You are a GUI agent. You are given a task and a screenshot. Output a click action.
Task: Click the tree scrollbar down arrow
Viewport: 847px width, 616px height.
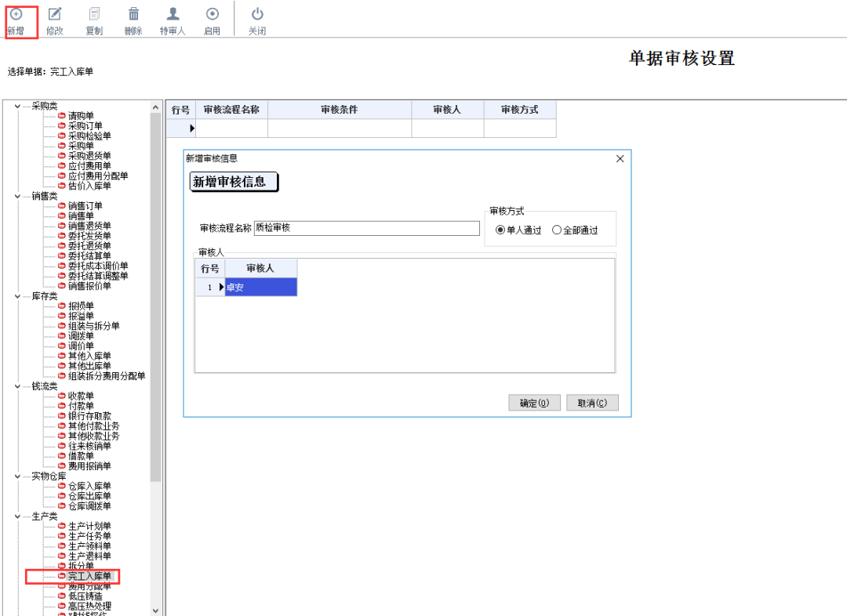click(x=155, y=611)
